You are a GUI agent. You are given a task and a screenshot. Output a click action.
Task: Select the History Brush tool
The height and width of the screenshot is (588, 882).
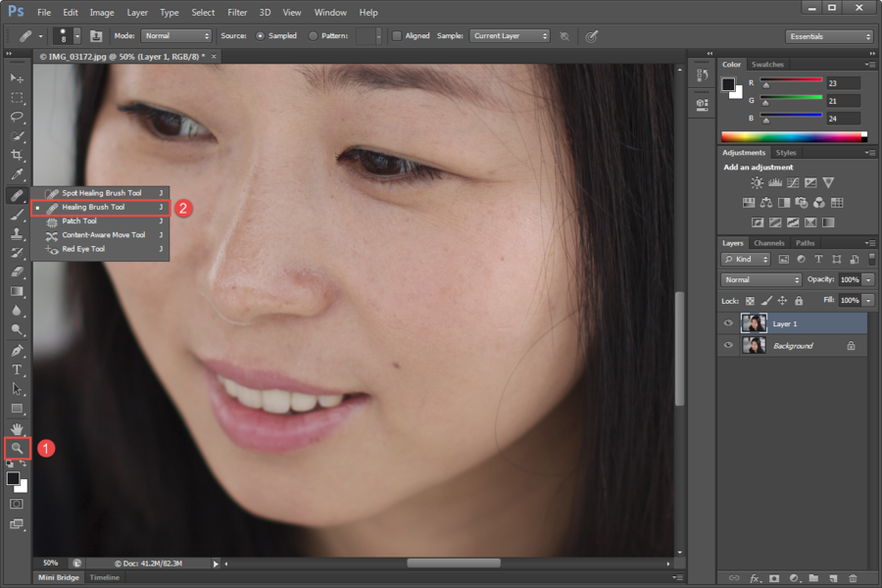point(17,253)
